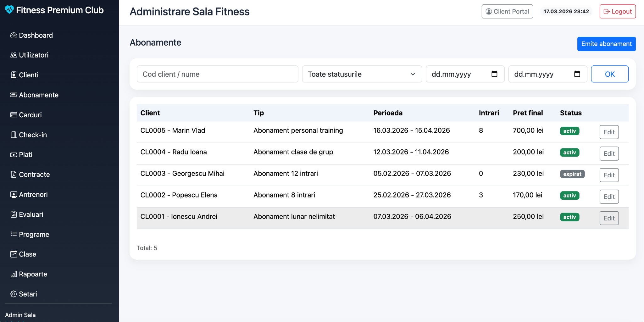Viewport: 644px width, 322px height.
Task: Click the Admin Sala user label
Action: [x=20, y=315]
